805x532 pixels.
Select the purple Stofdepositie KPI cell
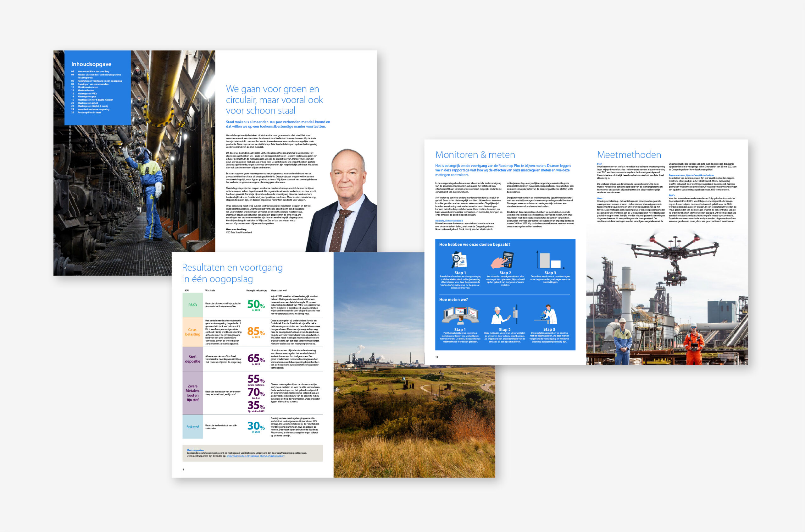click(x=192, y=359)
